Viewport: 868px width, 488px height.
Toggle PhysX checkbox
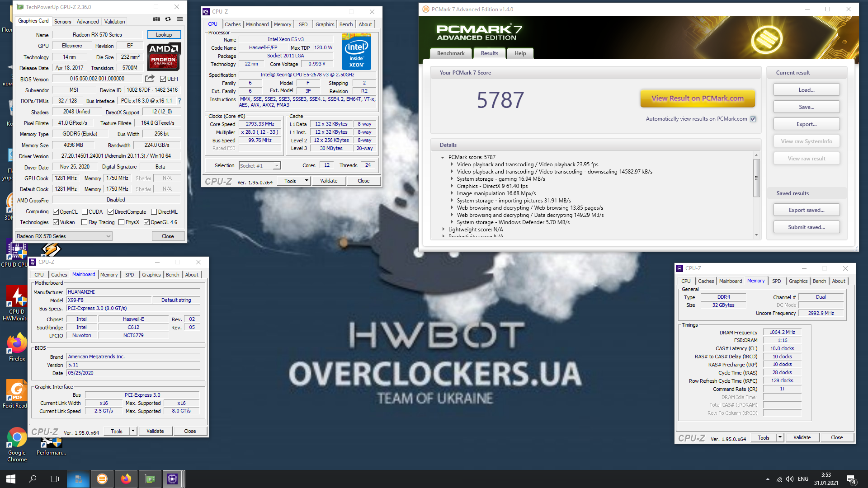pyautogui.click(x=121, y=222)
